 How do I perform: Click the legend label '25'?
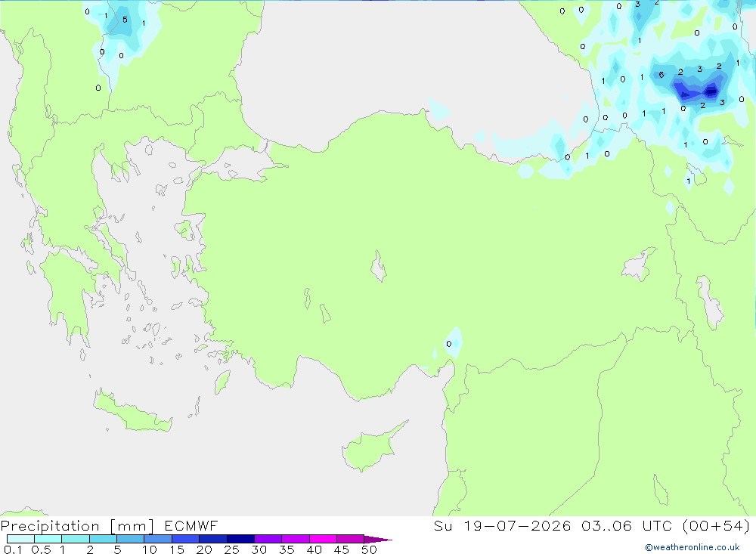231,549
